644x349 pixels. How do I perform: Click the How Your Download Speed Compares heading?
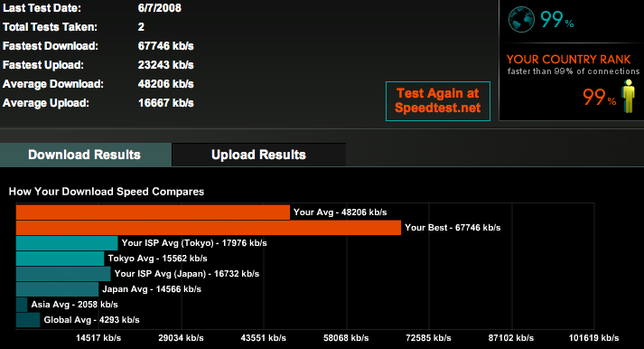(107, 192)
